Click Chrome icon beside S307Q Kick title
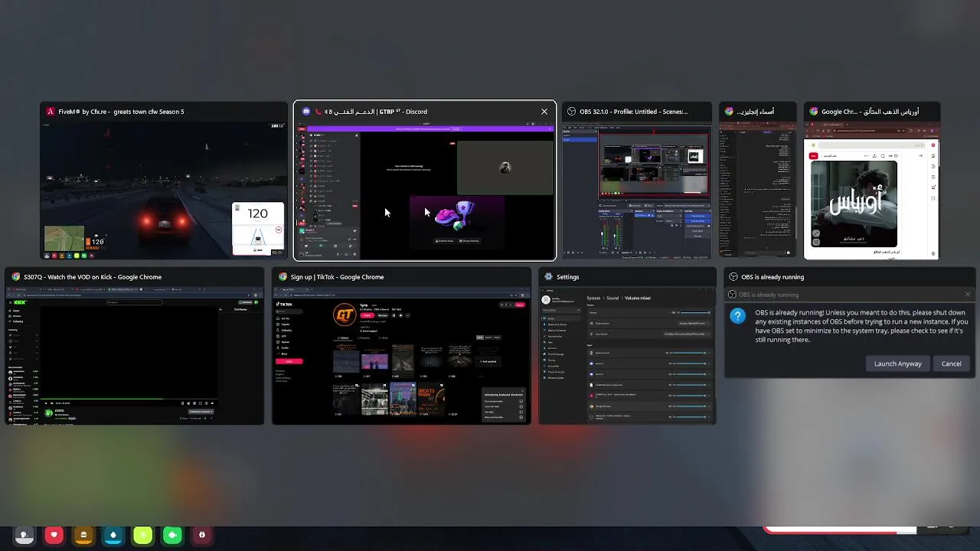The width and height of the screenshot is (980, 551). pyautogui.click(x=15, y=277)
